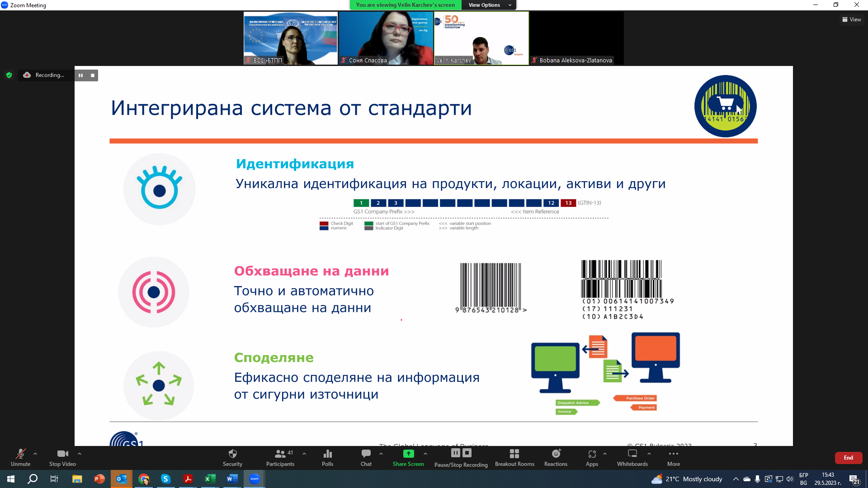Open Task View on taskbar
This screenshot has width=868, height=488.
(x=54, y=479)
